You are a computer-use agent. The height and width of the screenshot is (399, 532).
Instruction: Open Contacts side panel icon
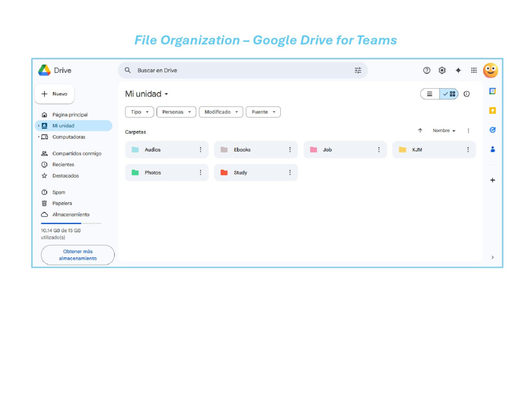pos(492,149)
